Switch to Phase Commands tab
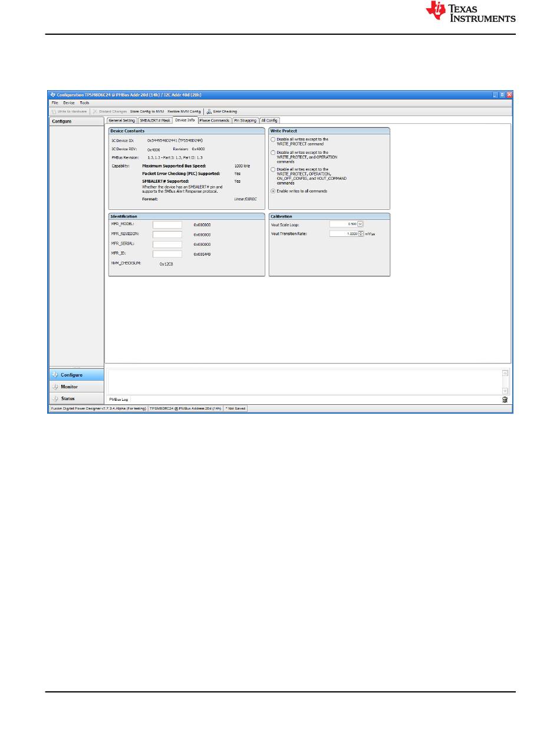The width and height of the screenshot is (560, 729). coord(215,120)
